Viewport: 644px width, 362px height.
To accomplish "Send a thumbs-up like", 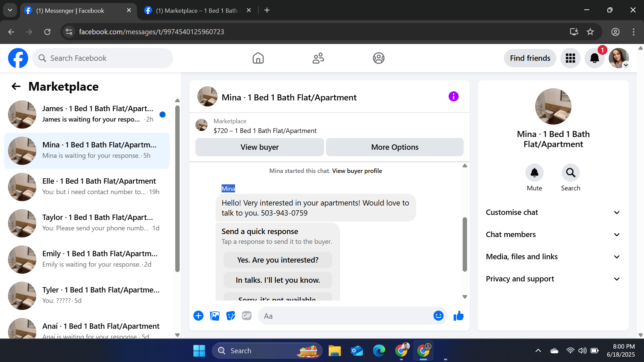I will point(458,316).
